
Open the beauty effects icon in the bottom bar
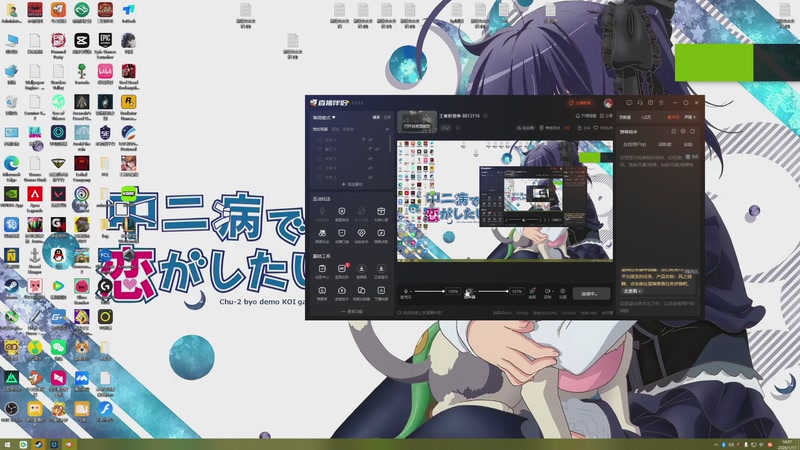(532, 293)
